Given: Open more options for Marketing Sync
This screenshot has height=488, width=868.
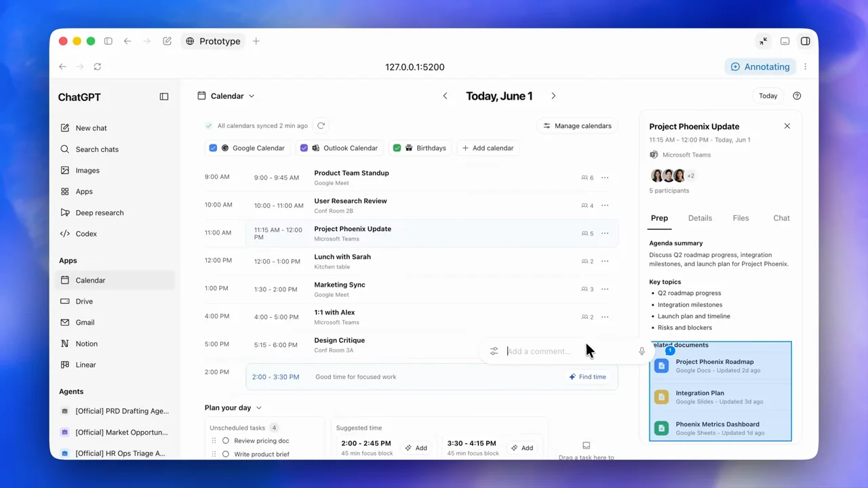Looking at the screenshot, I should tap(605, 289).
